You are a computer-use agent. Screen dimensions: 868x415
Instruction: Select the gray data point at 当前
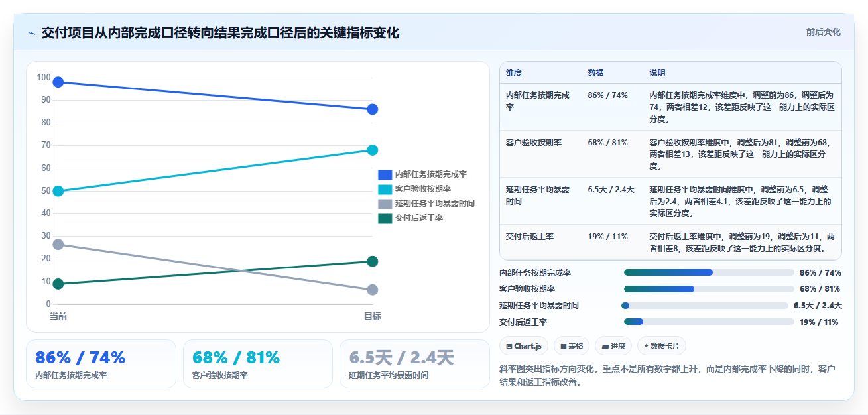click(58, 245)
